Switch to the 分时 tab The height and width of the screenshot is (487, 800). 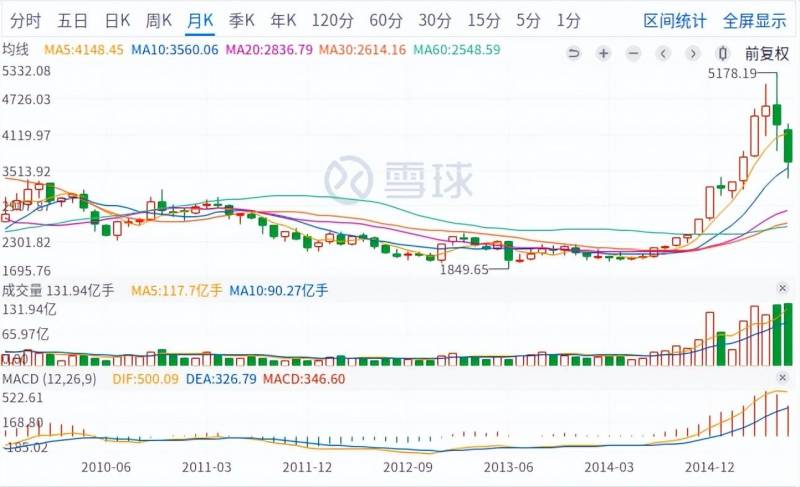26,21
